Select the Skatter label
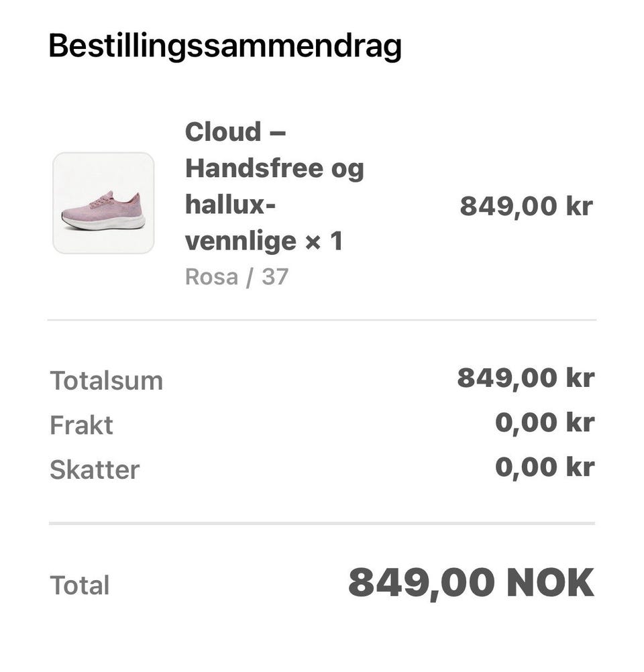This screenshot has height=672, width=644. (x=95, y=469)
